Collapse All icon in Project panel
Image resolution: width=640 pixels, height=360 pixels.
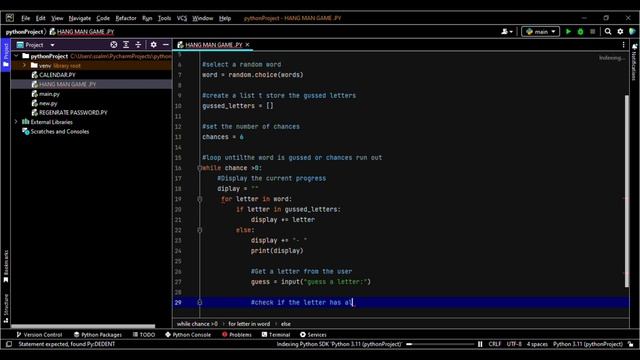pos(138,44)
